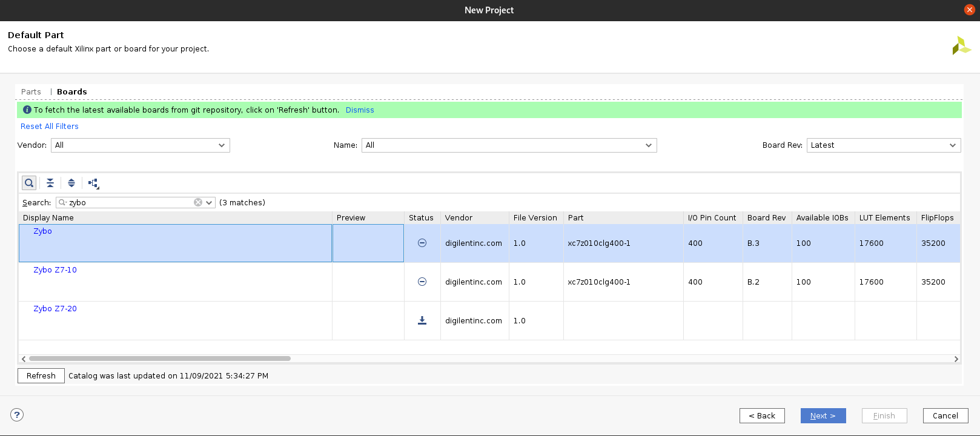
Task: Proceed with the Next button
Action: coord(823,415)
